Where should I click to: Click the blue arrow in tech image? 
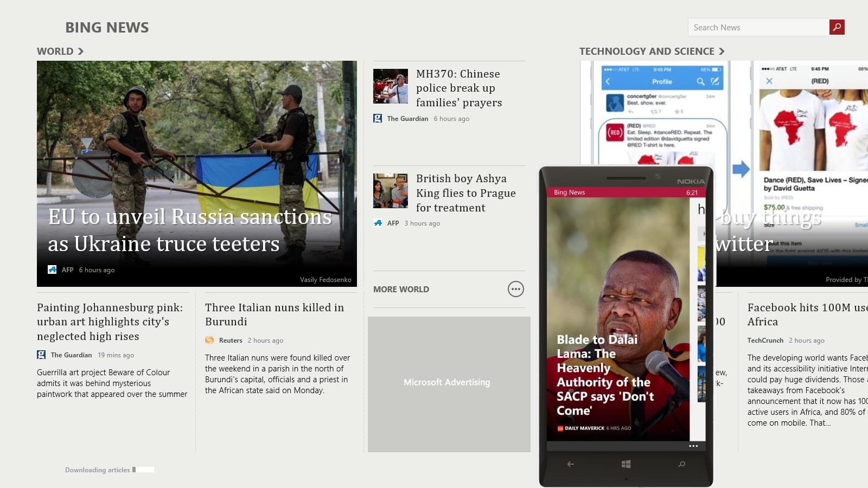[x=741, y=169]
